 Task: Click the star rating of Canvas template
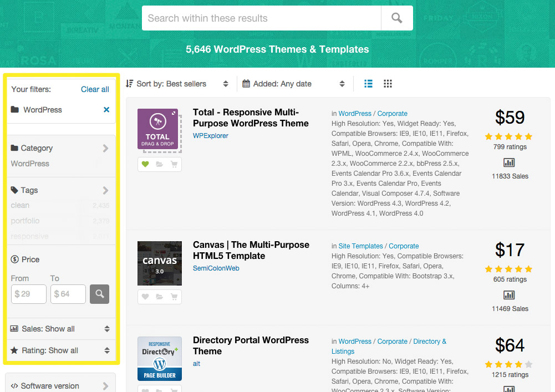click(x=508, y=269)
